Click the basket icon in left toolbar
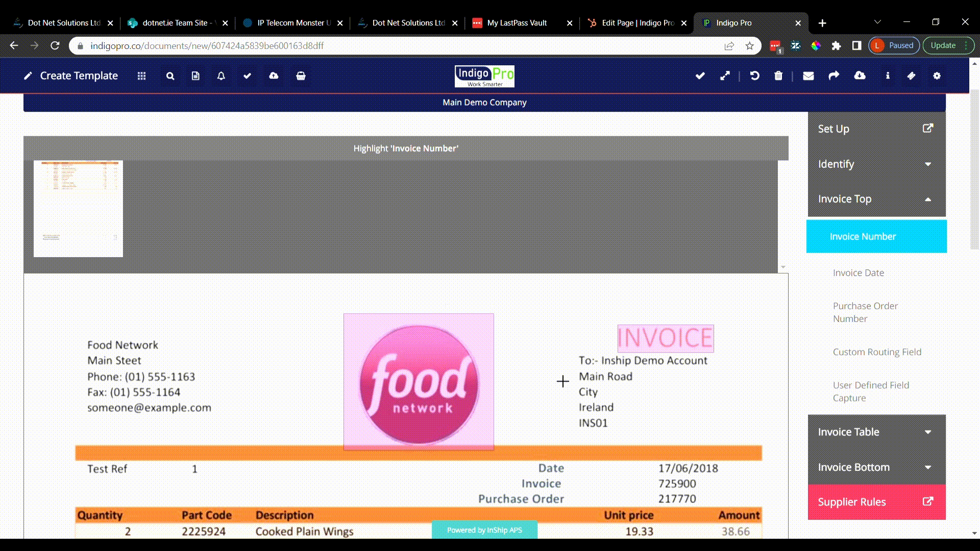Screen dimensions: 980x551 pyautogui.click(x=301, y=76)
